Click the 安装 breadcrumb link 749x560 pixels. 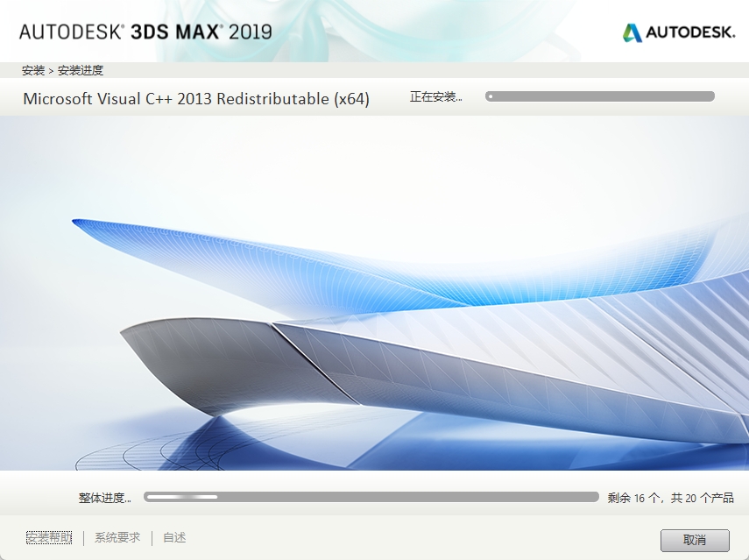click(34, 69)
